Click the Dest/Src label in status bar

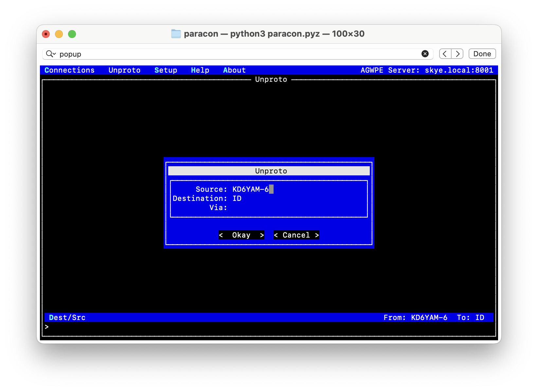pyautogui.click(x=67, y=317)
